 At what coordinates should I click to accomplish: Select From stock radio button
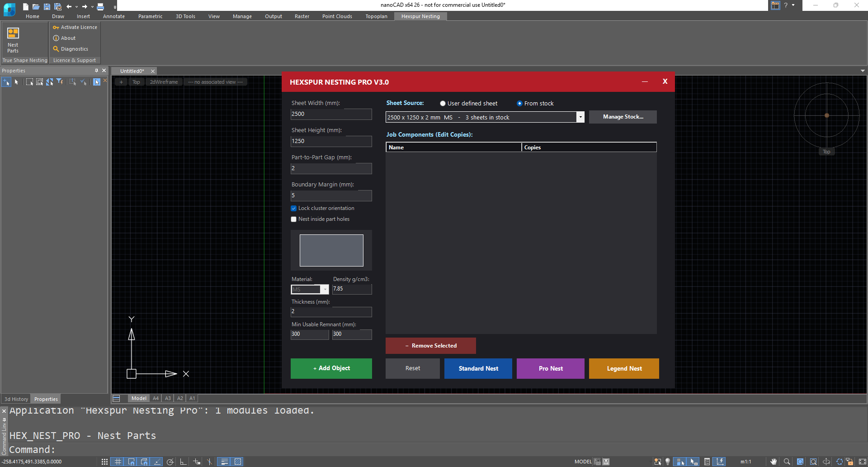pyautogui.click(x=519, y=104)
